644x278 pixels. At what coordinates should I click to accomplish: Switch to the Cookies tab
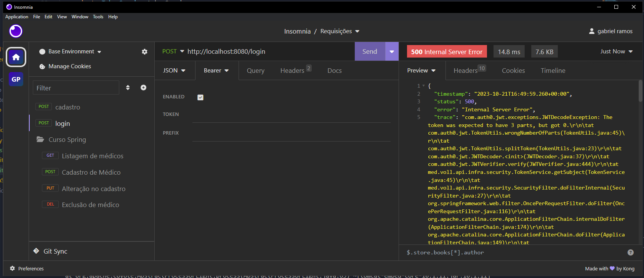point(513,71)
